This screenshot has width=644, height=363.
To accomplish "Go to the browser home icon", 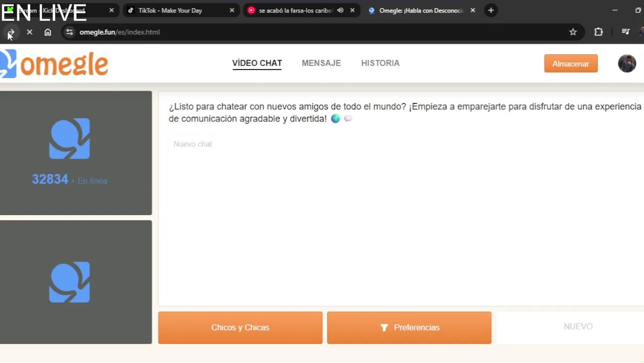I will 47,32.
